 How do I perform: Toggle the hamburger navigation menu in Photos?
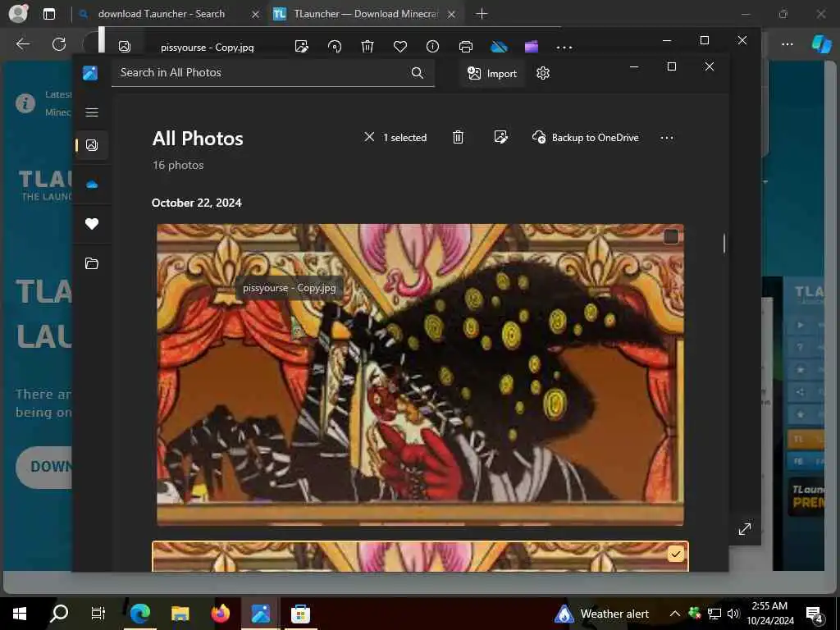pos(92,112)
